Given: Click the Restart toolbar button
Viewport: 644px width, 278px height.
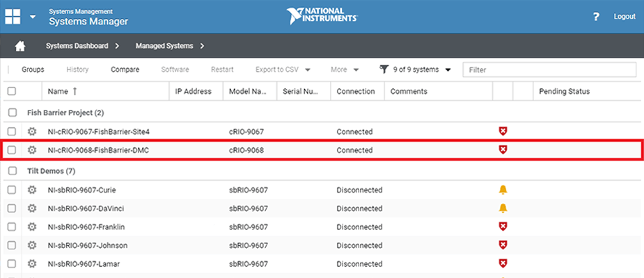Looking at the screenshot, I should [222, 69].
